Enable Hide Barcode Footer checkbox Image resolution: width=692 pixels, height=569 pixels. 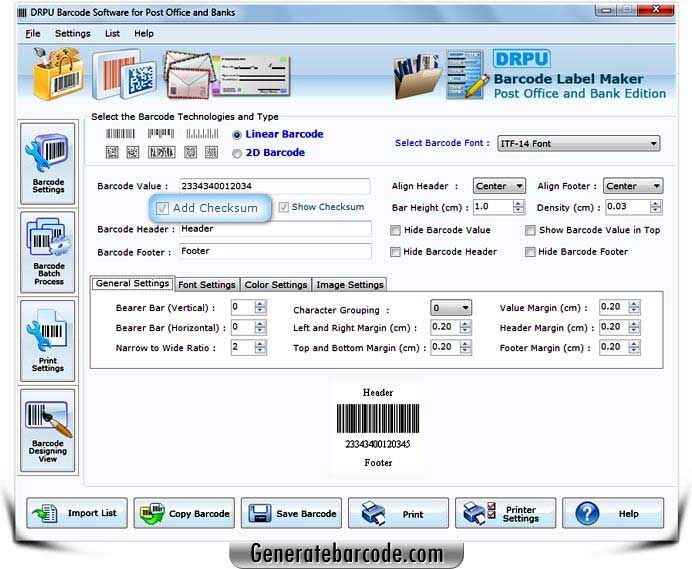click(x=530, y=252)
